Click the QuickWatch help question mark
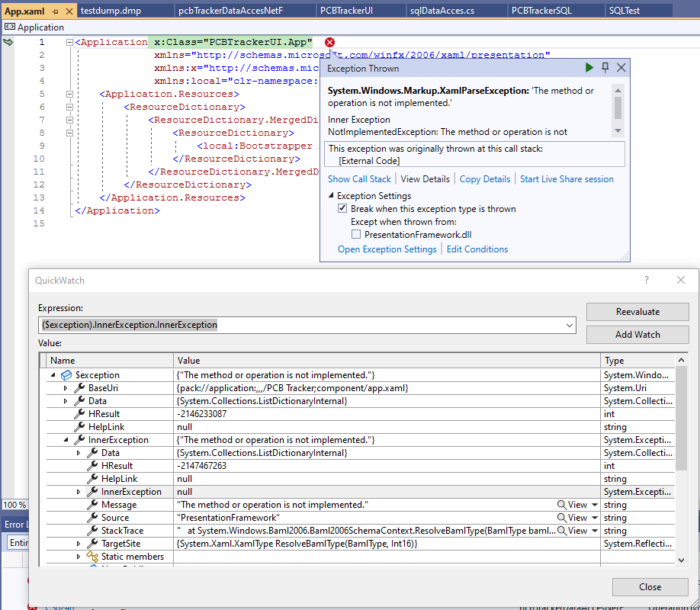The width and height of the screenshot is (700, 610). [647, 281]
